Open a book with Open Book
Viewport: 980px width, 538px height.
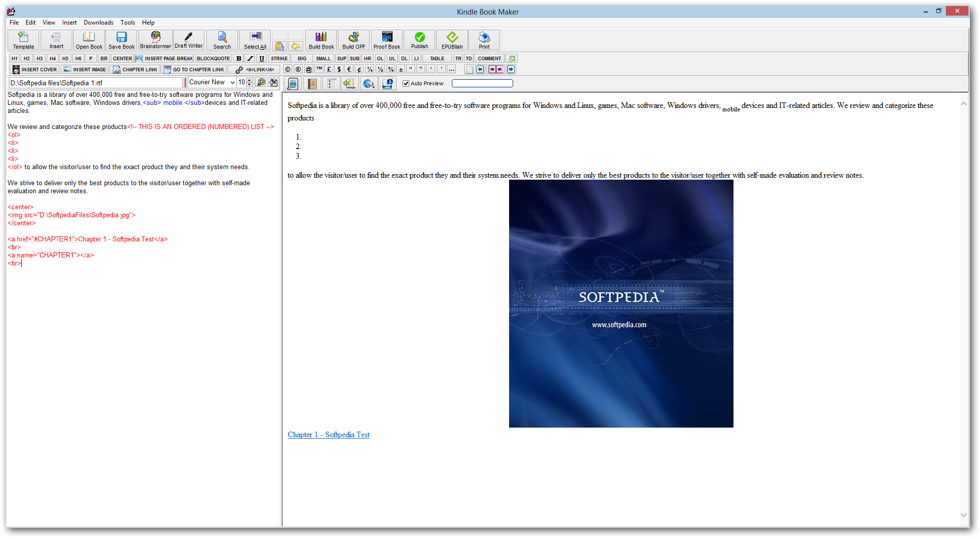(89, 40)
